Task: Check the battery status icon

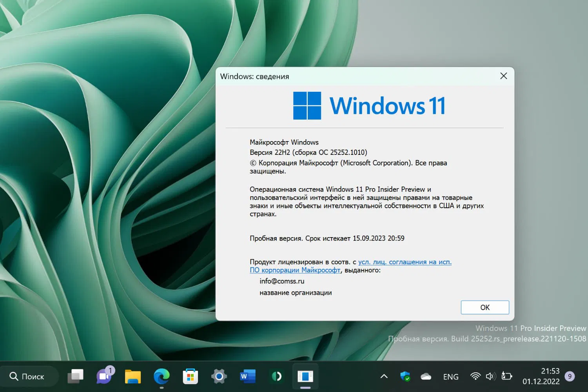Action: (x=507, y=376)
